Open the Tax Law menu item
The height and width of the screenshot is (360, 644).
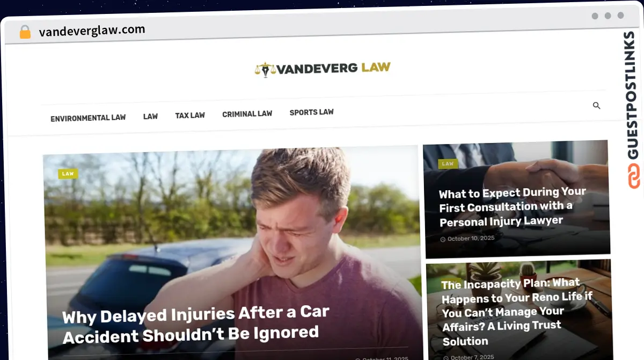click(190, 115)
